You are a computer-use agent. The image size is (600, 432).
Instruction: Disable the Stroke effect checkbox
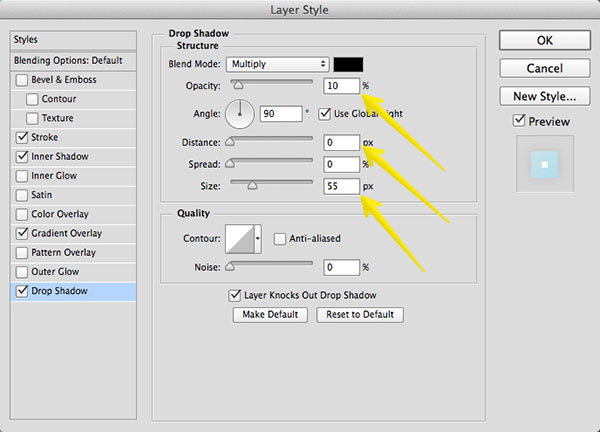click(23, 137)
